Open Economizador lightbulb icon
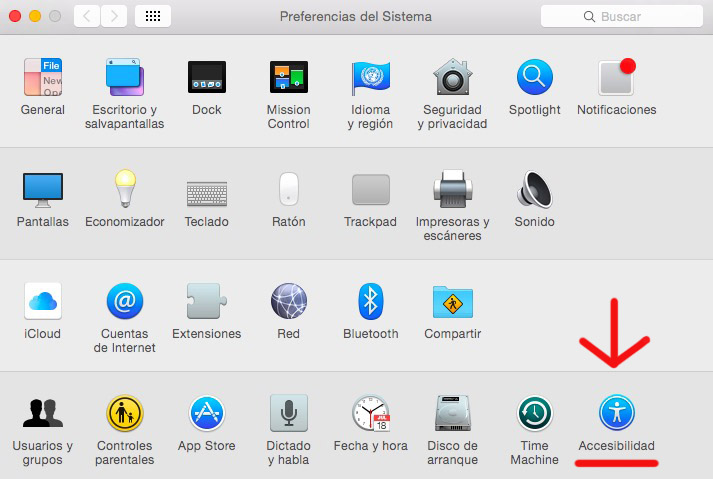Viewport: 713px width, 479px height. [125, 188]
